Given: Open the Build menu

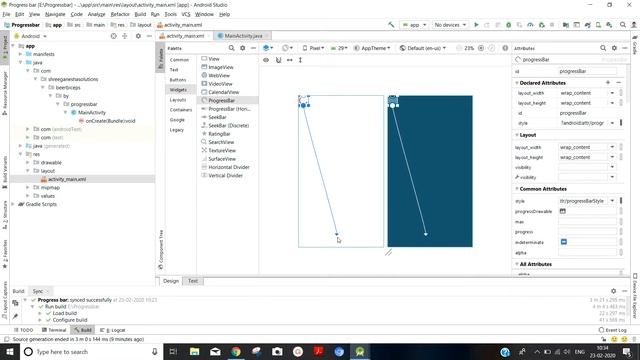Looking at the screenshot, I should (140, 14).
